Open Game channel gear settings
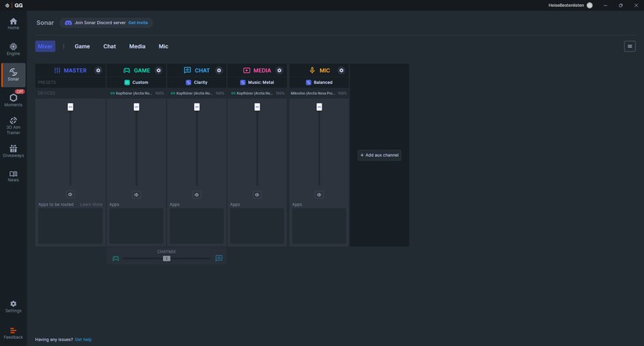This screenshot has width=644, height=346. [x=159, y=70]
